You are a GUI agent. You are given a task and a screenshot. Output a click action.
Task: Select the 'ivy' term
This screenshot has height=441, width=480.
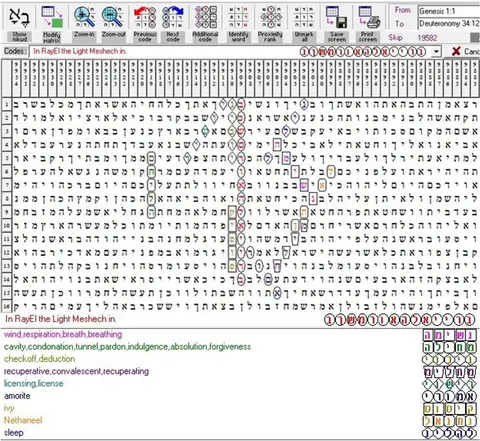pos(9,408)
